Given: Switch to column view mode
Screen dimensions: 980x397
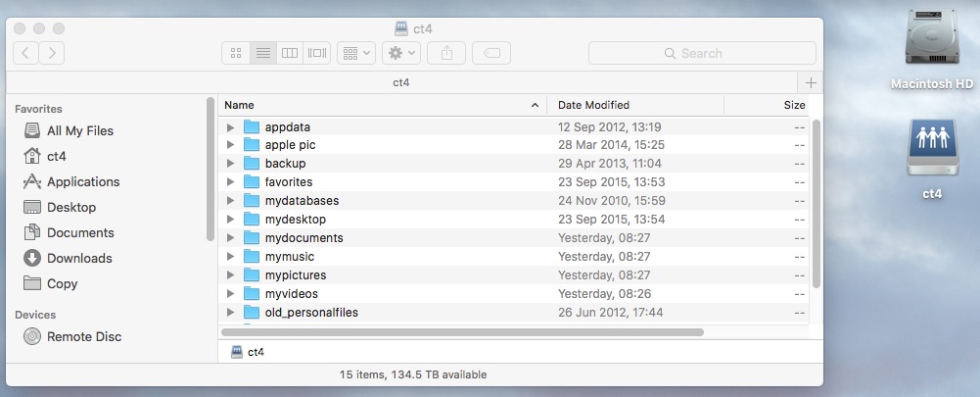Looking at the screenshot, I should 290,53.
